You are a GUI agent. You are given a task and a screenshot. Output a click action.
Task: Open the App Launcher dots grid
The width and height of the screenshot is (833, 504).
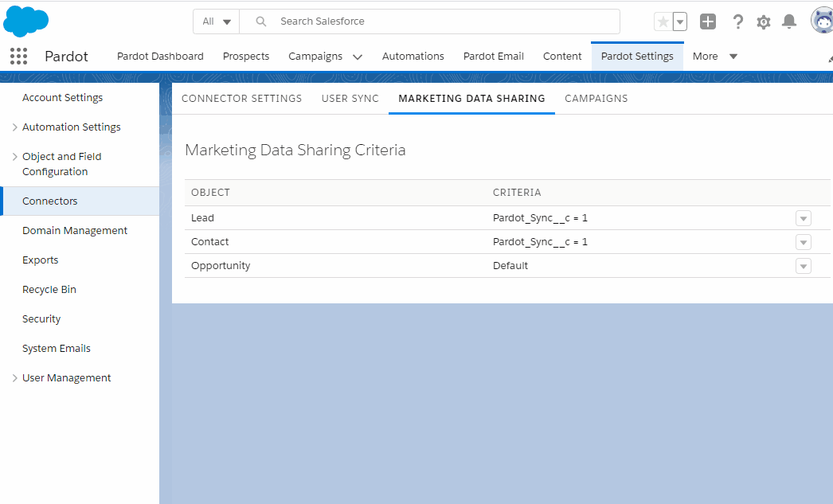[x=18, y=57]
